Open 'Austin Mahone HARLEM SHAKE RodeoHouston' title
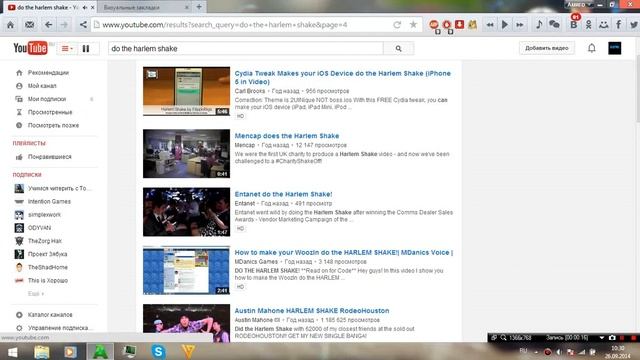The width and height of the screenshot is (640, 360). click(x=312, y=311)
